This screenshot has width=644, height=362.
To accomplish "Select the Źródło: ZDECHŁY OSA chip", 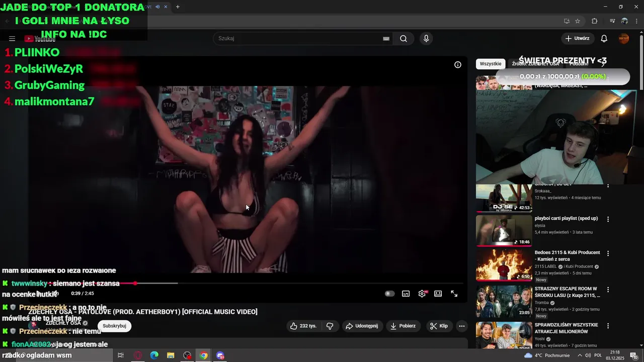I will [535, 64].
